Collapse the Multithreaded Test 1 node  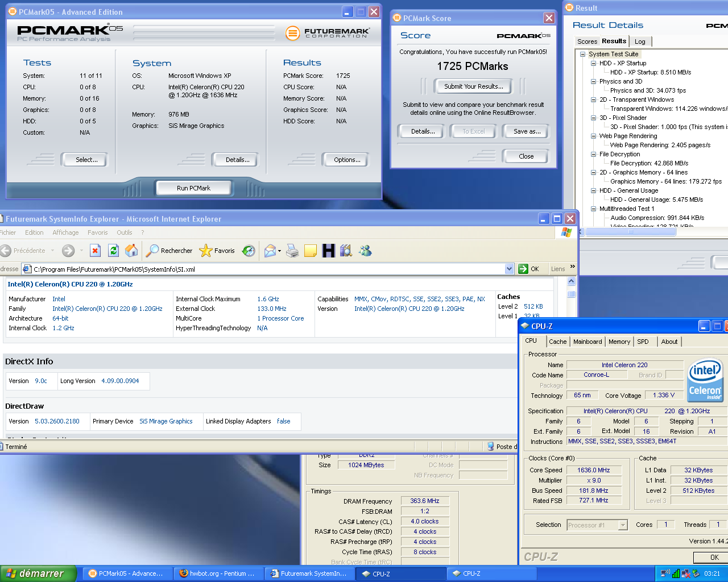(593, 209)
